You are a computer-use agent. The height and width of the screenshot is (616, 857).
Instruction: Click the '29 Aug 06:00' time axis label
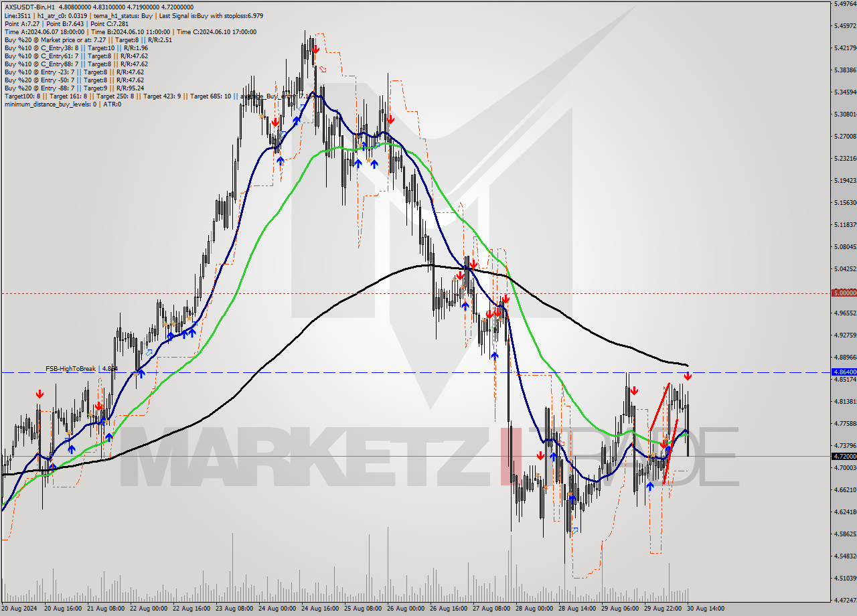pos(620,609)
